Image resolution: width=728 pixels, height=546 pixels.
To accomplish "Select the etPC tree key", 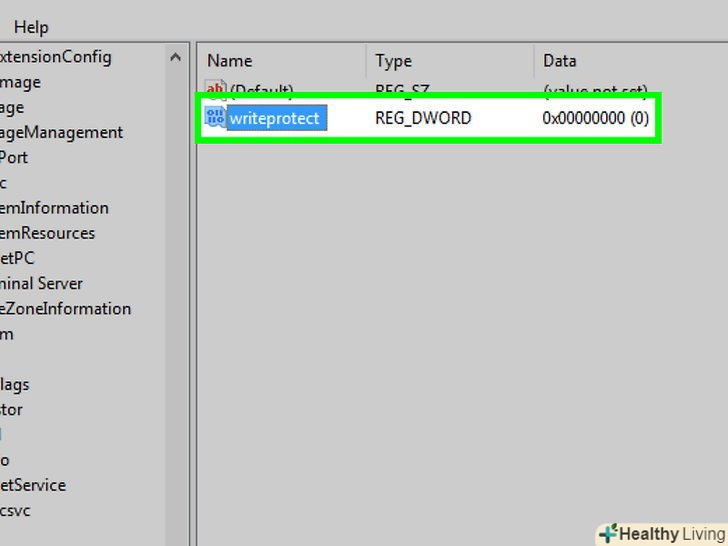I will [x=17, y=258].
